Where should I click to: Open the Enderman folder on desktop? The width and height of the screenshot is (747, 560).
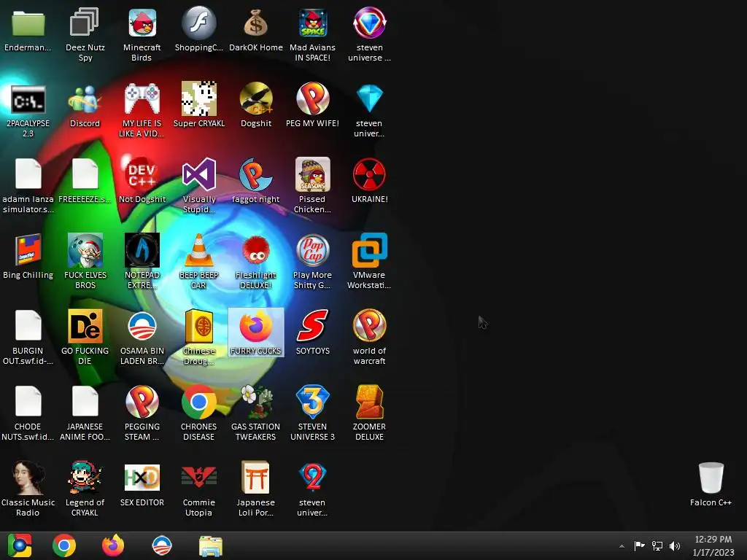pos(28,24)
